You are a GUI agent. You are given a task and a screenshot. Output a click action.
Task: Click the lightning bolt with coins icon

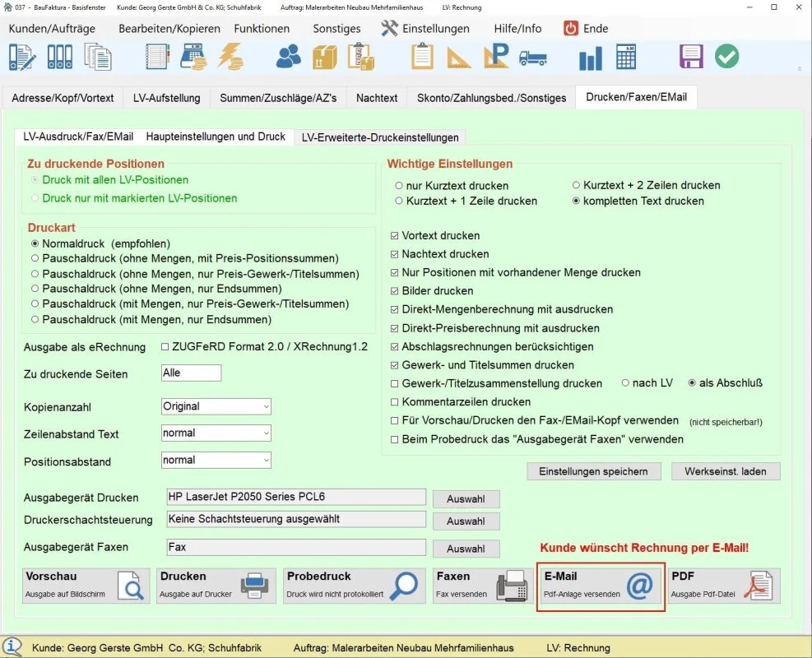click(230, 57)
